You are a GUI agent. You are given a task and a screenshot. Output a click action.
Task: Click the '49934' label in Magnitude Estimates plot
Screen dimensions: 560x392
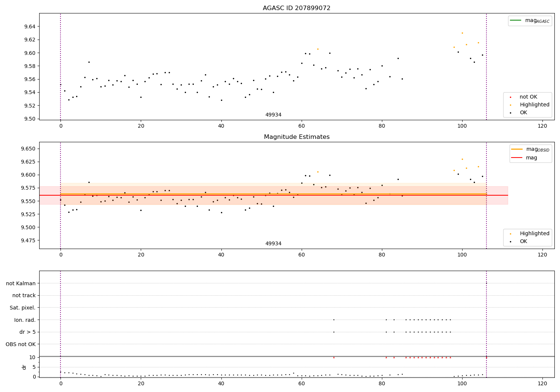tap(273, 244)
